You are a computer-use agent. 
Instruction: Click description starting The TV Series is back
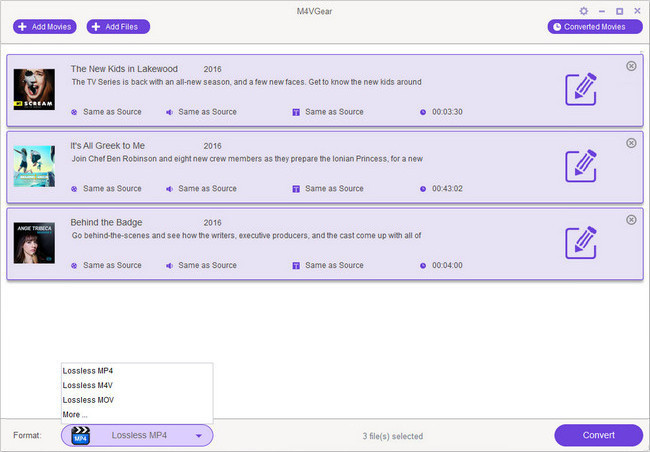point(246,82)
